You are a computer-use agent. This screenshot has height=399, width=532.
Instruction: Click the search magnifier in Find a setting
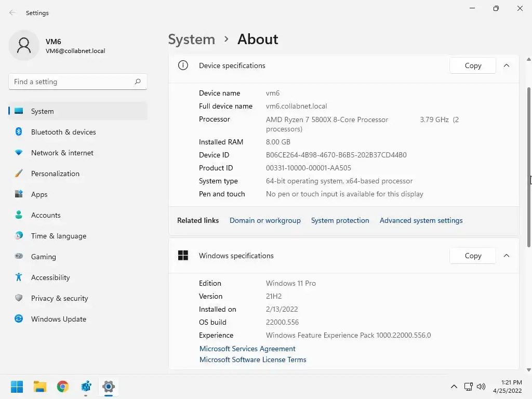[x=137, y=82]
